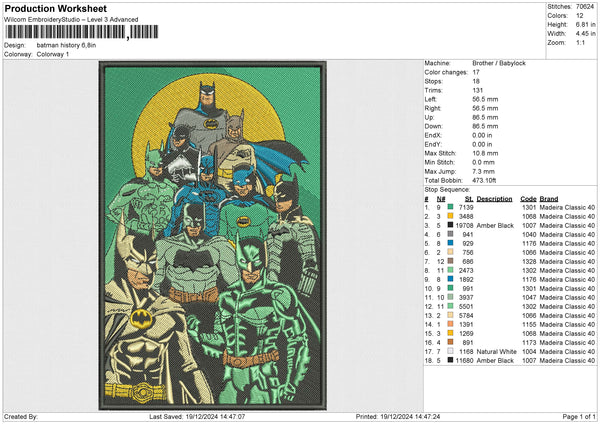This screenshot has height=424, width=600.
Task: Select thread code 1328 in stop row 7
Action: click(529, 261)
